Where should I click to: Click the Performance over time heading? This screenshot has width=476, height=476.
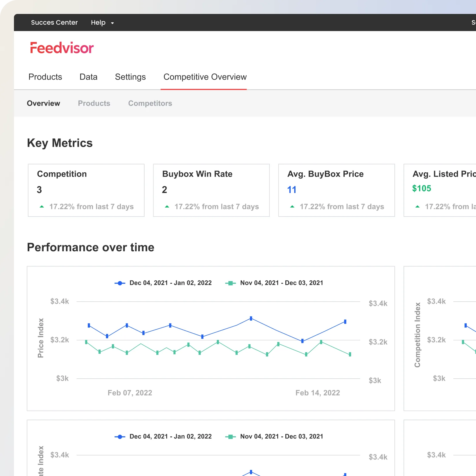pos(91,247)
